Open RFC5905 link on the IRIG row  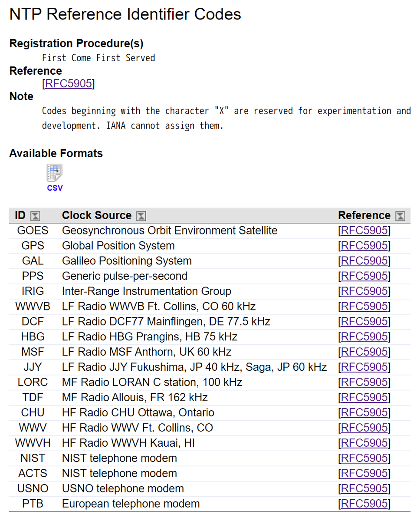pyautogui.click(x=364, y=291)
